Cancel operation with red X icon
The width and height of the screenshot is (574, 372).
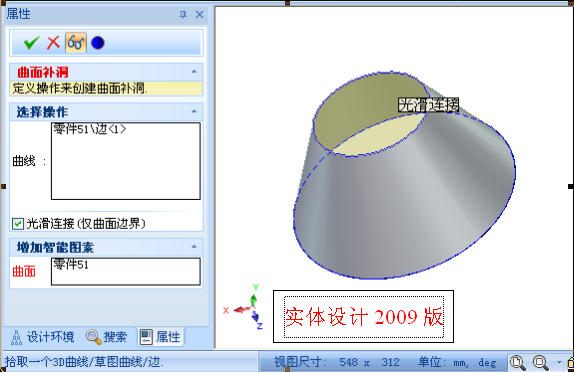(x=53, y=43)
